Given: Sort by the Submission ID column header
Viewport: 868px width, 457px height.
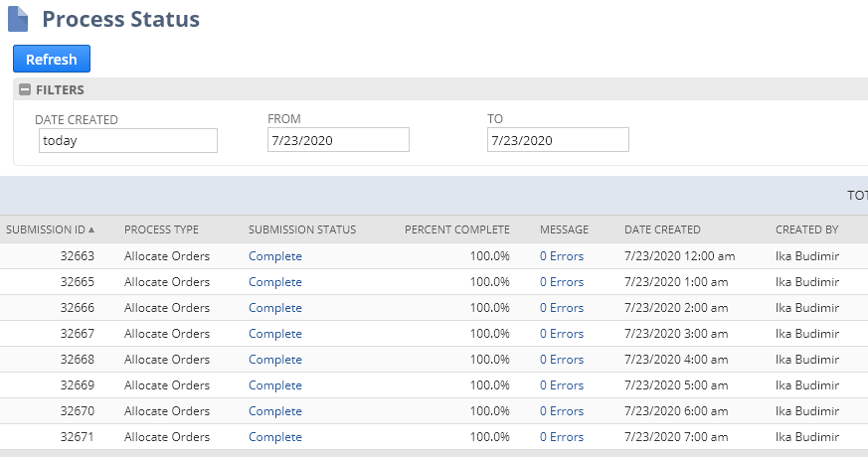Looking at the screenshot, I should pyautogui.click(x=51, y=229).
